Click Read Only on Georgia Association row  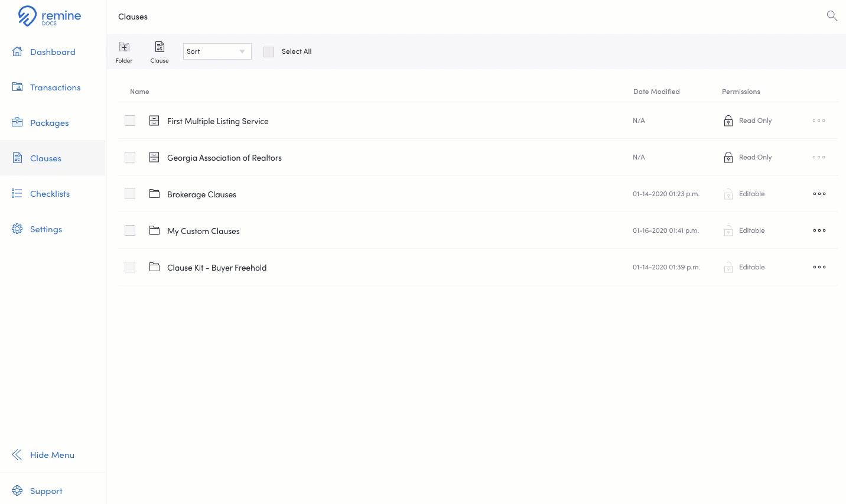pyautogui.click(x=755, y=157)
